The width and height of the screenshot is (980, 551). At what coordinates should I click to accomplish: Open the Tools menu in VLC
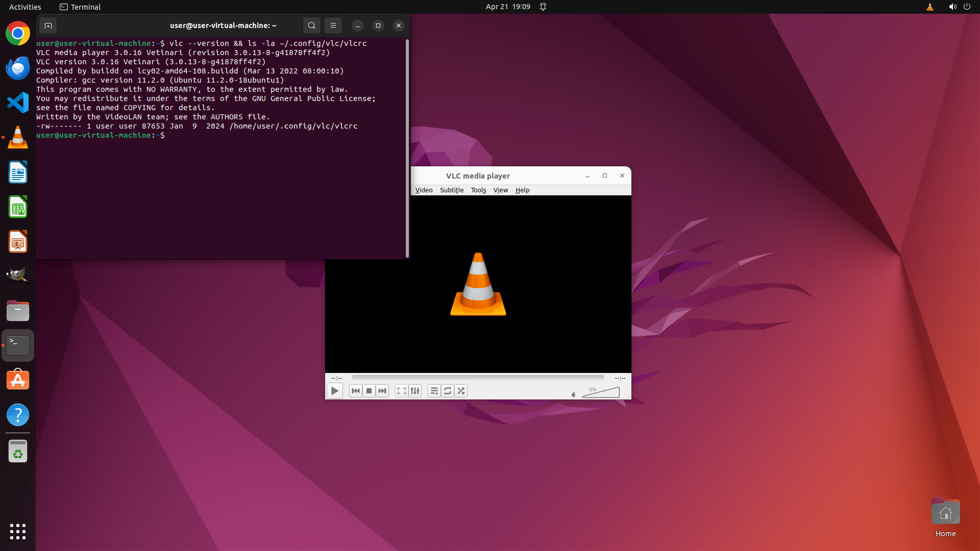(x=478, y=190)
